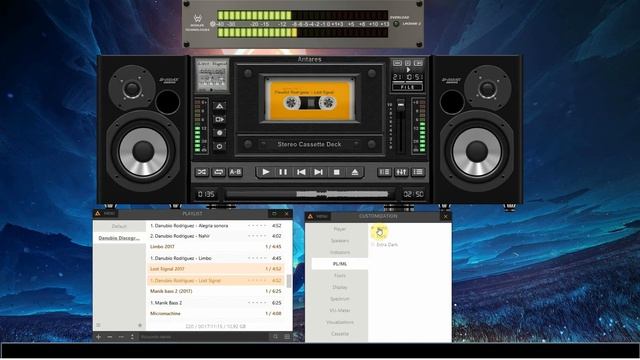Pause the current track

pyautogui.click(x=283, y=172)
